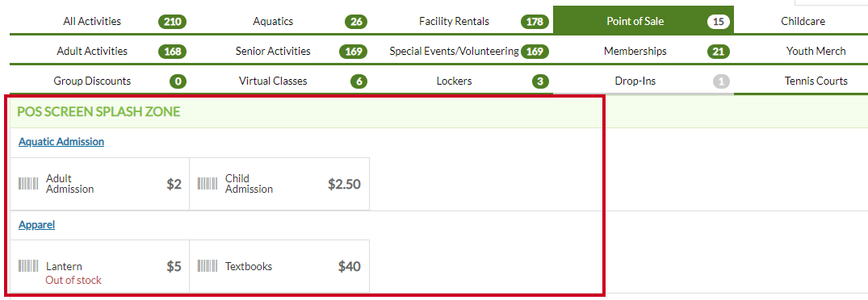
Task: Select the Drop-Ins tab
Action: [x=644, y=81]
